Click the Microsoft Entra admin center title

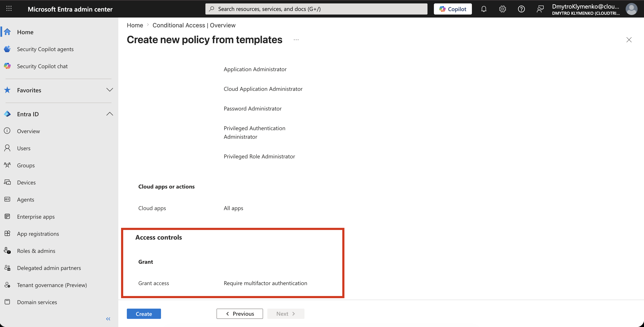click(70, 9)
